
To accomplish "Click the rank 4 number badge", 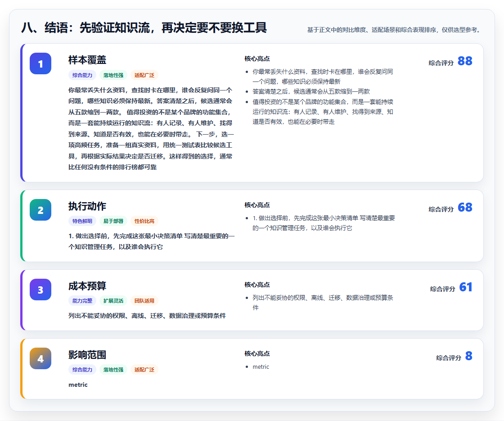I will point(40,358).
